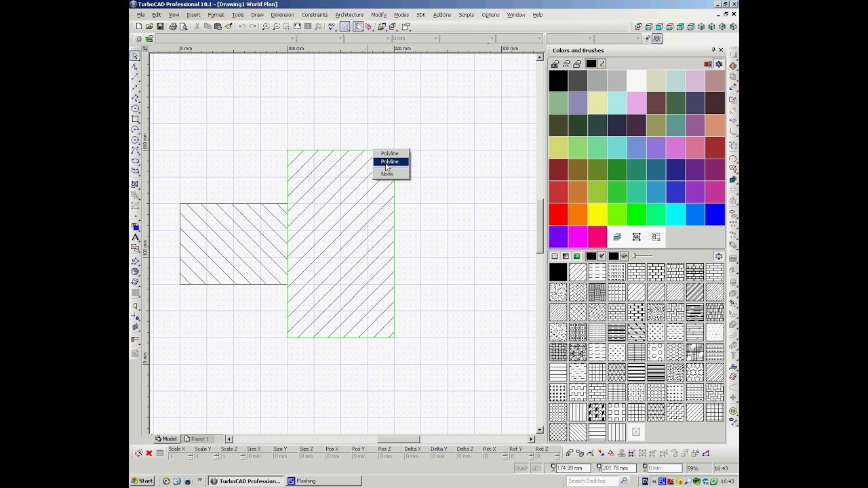The height and width of the screenshot is (488, 868).
Task: Click the red X cancel icon in inspector bar
Action: [149, 453]
